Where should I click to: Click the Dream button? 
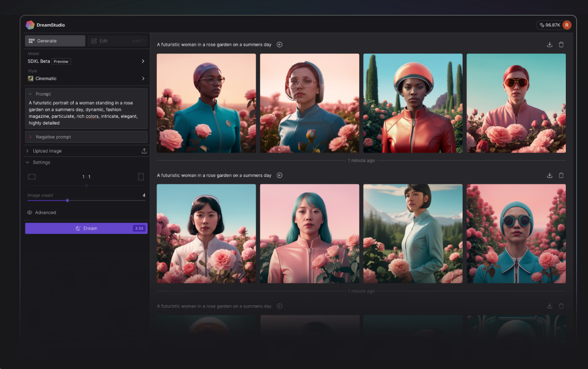(86, 228)
